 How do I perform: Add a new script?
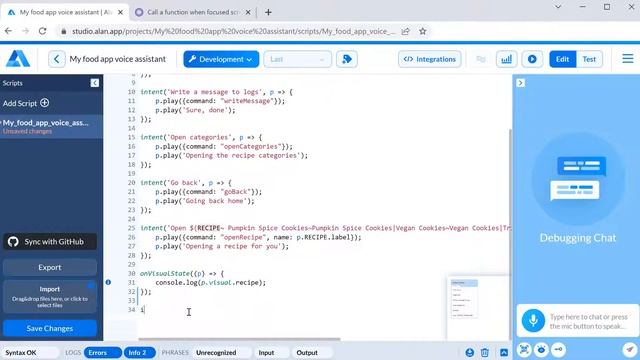coord(26,103)
